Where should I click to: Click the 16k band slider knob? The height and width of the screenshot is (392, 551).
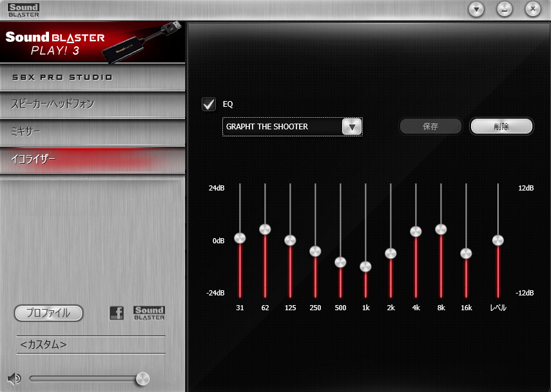467,254
